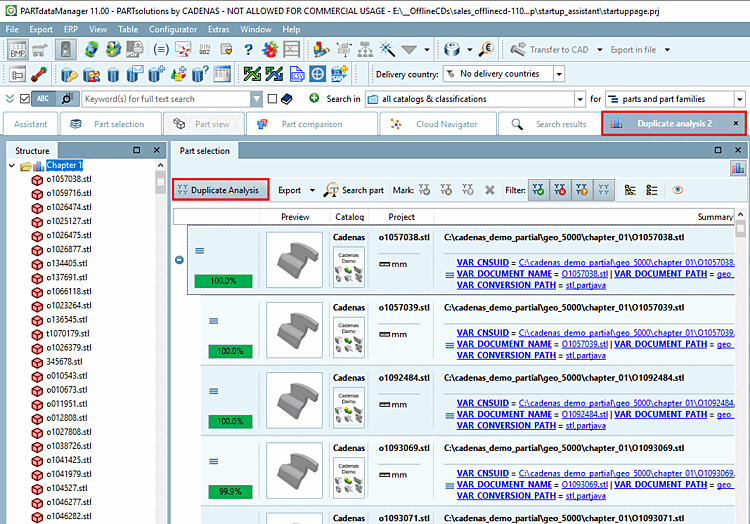The width and height of the screenshot is (750, 524).
Task: Click the red X delete mark icon
Action: 489,190
